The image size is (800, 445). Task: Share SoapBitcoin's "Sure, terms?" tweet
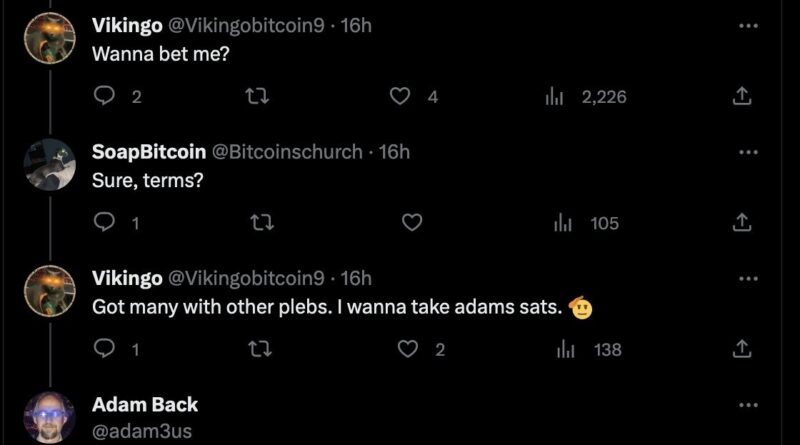click(742, 223)
